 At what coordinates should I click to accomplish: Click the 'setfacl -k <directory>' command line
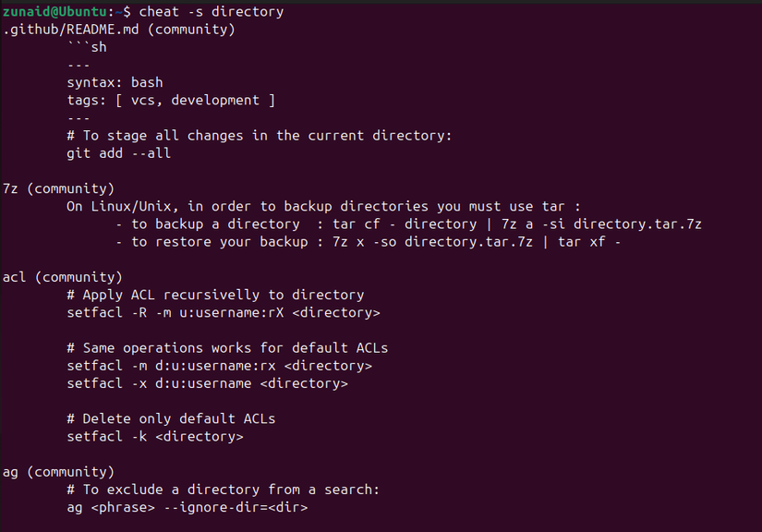point(154,436)
